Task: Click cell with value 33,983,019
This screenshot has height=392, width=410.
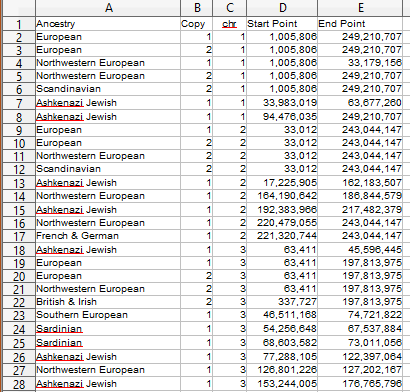Action: (282, 103)
